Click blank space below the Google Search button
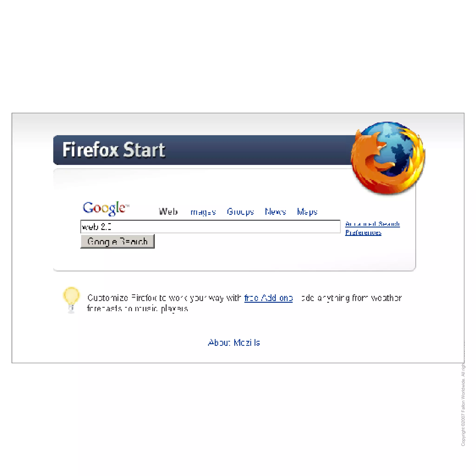The width and height of the screenshot is (476, 476). [118, 259]
